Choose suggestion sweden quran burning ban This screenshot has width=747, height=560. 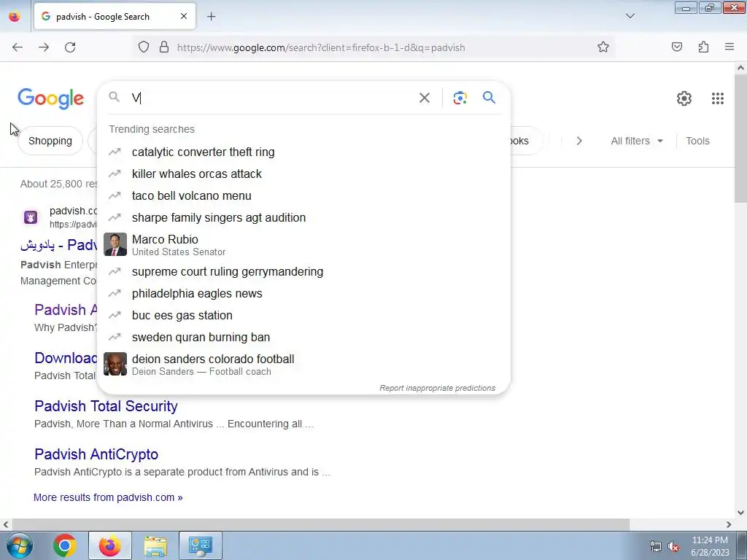point(303,337)
